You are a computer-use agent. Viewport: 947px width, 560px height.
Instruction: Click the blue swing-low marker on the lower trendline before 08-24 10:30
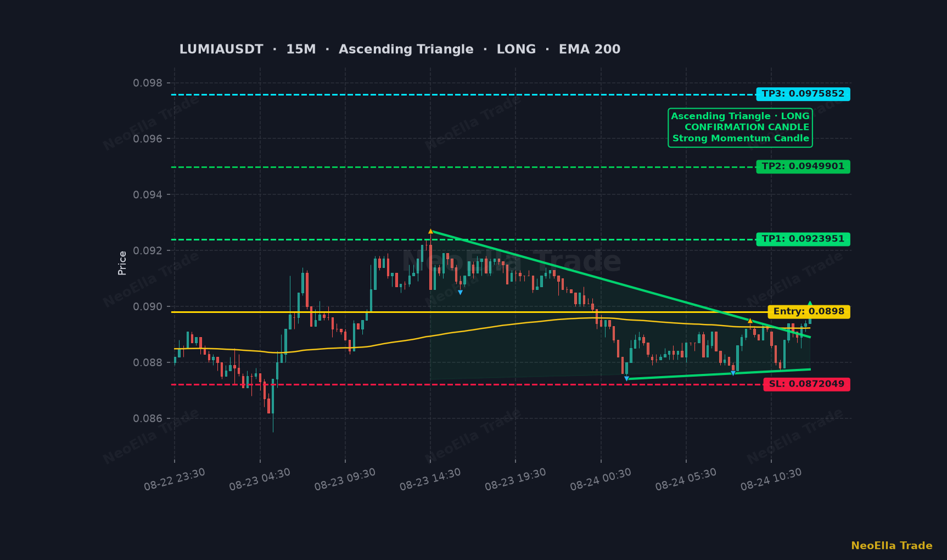point(733,373)
